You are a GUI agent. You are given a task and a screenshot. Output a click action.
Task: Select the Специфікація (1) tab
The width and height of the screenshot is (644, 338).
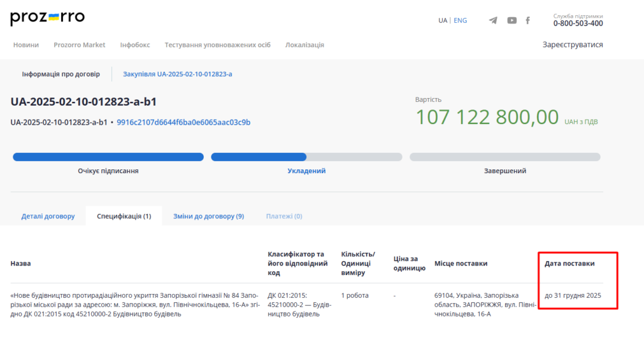point(123,216)
